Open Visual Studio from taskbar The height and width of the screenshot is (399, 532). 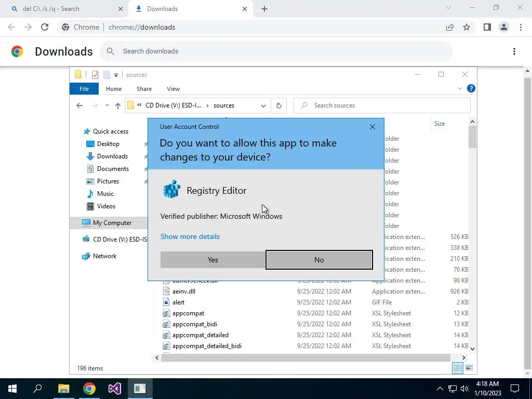115,389
